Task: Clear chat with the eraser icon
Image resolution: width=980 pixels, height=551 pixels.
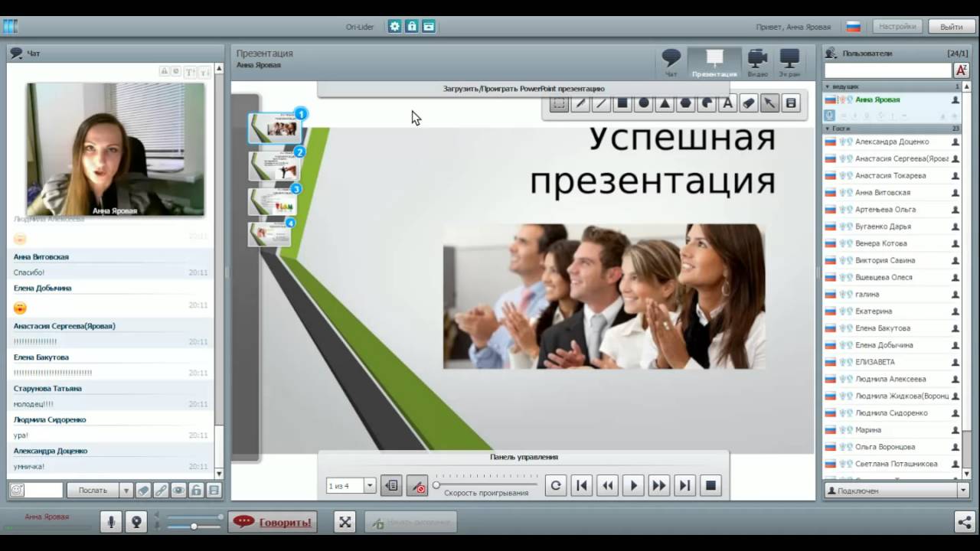Action: [x=143, y=490]
